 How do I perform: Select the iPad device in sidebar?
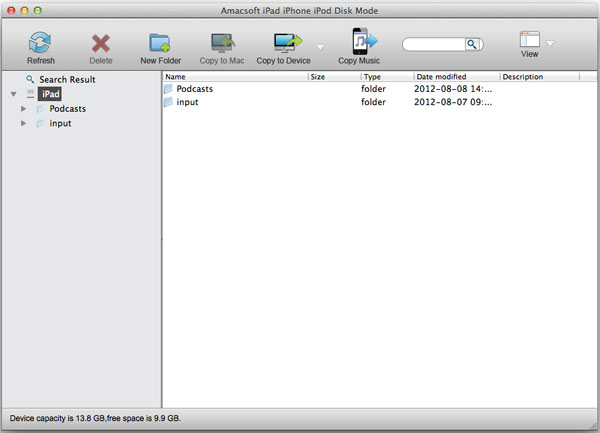point(50,94)
